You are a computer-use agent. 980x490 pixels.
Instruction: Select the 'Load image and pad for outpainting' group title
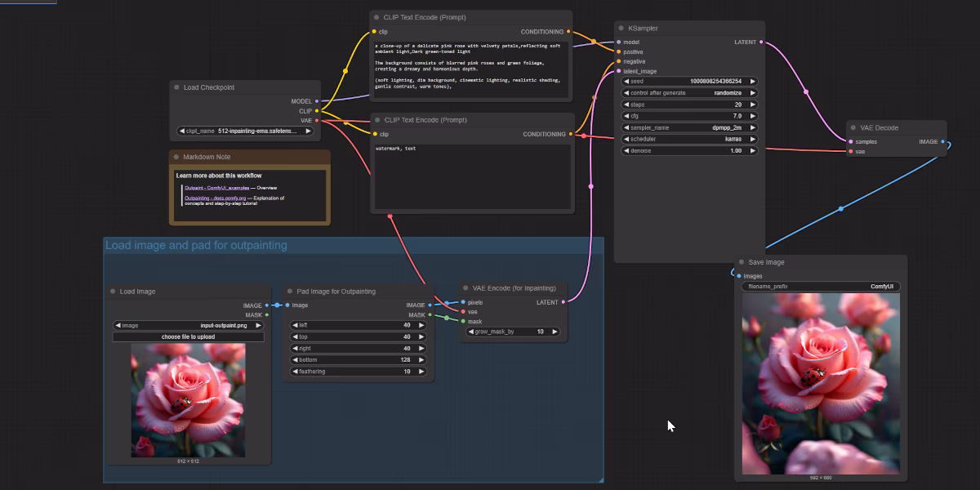click(196, 245)
